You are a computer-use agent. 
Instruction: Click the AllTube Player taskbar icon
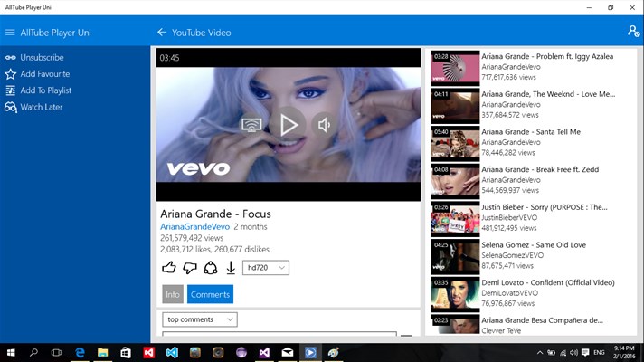310,353
